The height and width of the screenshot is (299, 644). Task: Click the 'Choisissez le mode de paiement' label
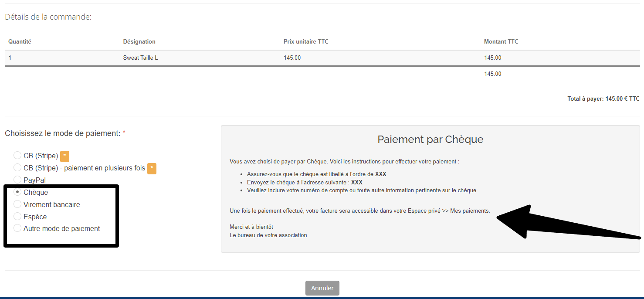click(62, 133)
